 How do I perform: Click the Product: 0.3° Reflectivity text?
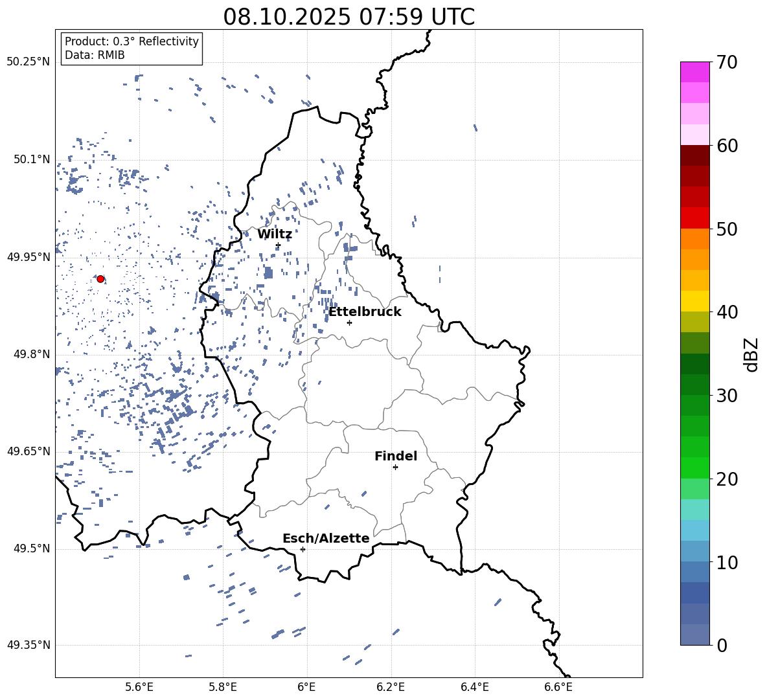132,41
